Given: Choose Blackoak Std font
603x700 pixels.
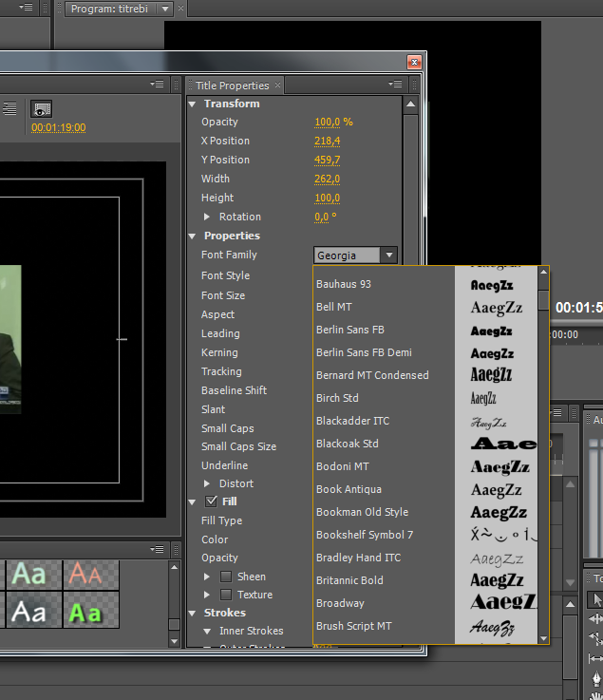Looking at the screenshot, I should coord(384,444).
